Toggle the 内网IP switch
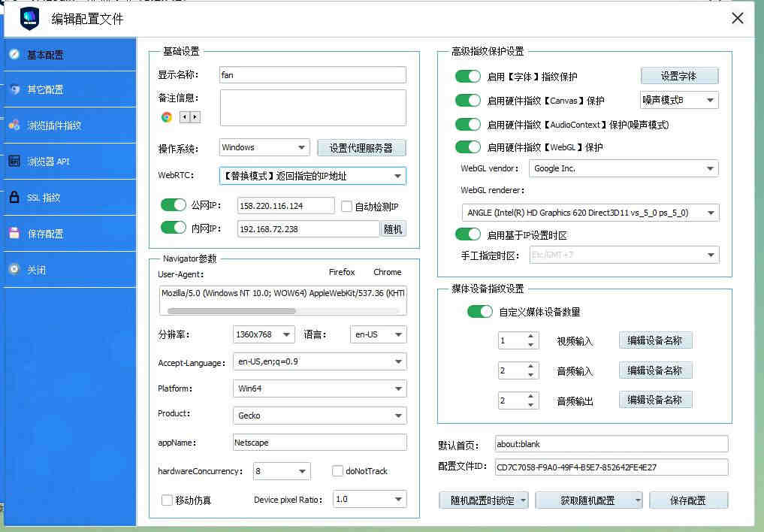This screenshot has width=764, height=532. coord(174,228)
